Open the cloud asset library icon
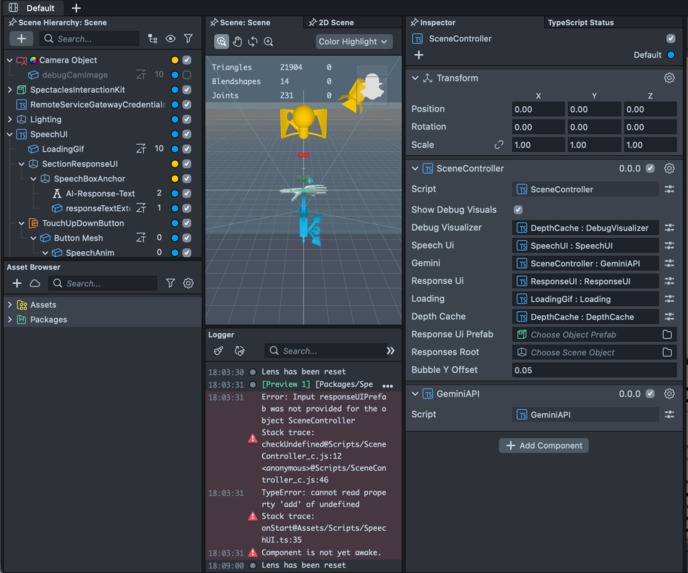Screen dimensions: 688x573 tap(35, 283)
